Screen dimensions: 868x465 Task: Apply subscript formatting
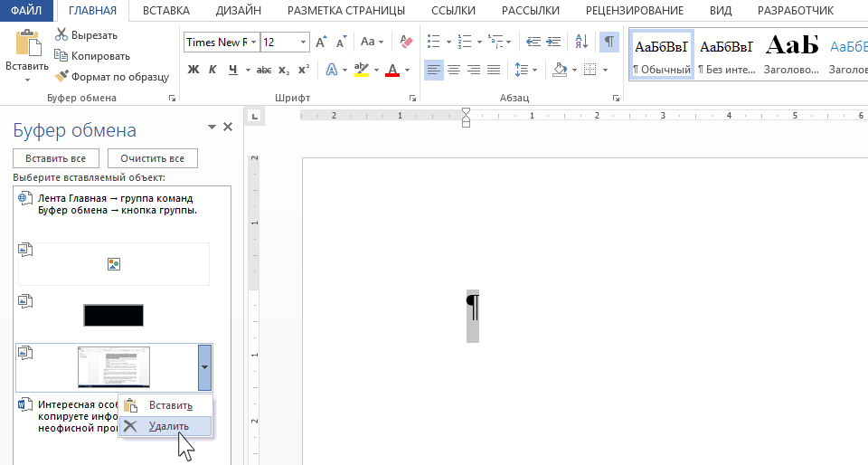(x=284, y=70)
